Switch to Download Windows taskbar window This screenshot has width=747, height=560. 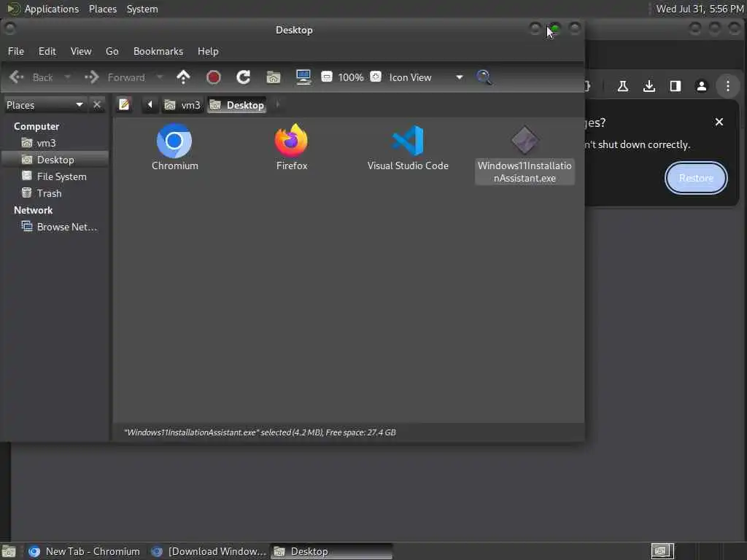click(x=209, y=551)
